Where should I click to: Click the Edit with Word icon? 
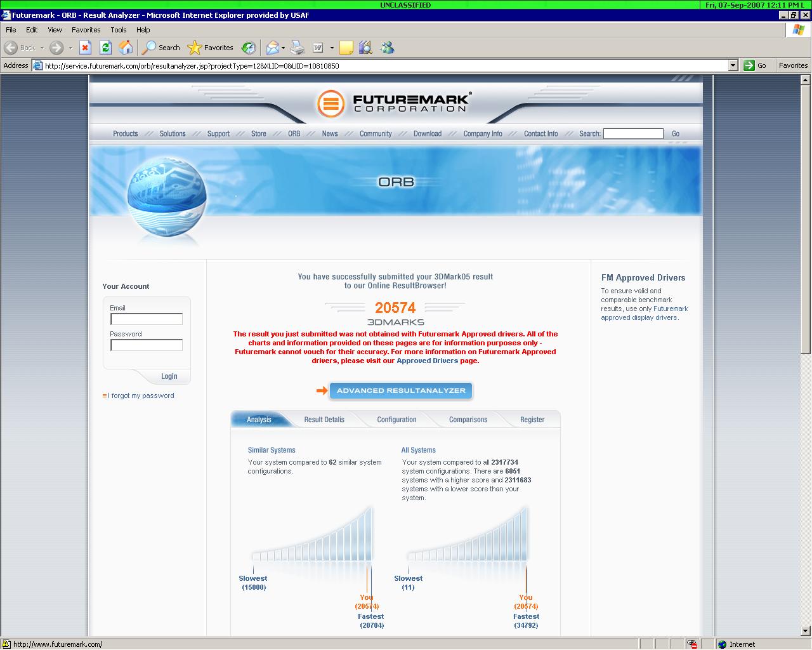click(x=318, y=48)
